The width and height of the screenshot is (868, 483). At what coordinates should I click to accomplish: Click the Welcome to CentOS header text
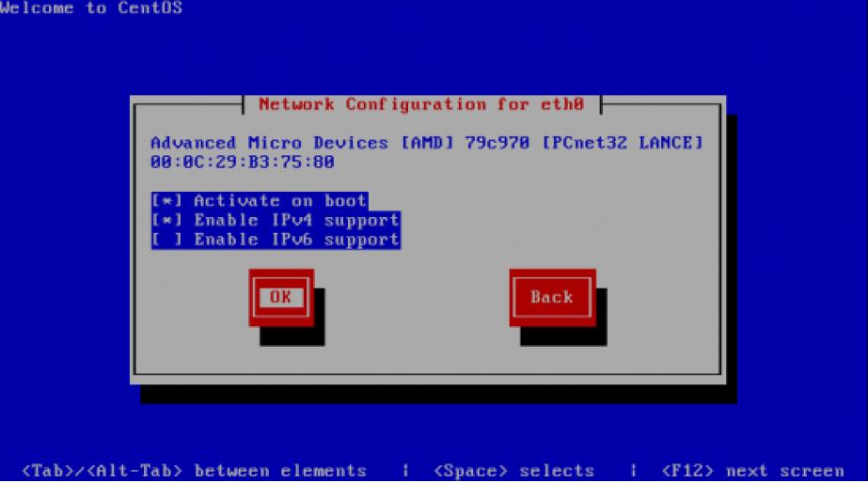(91, 8)
